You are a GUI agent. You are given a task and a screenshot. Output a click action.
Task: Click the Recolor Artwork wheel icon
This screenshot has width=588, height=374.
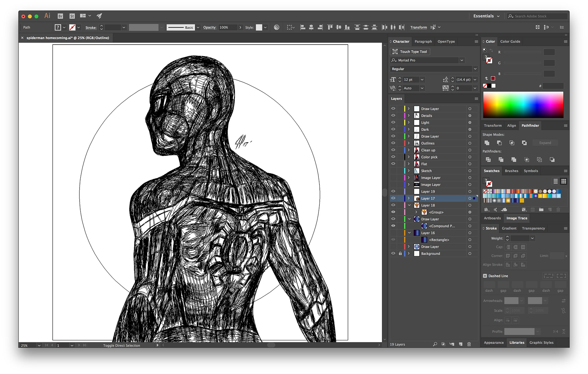(x=277, y=27)
